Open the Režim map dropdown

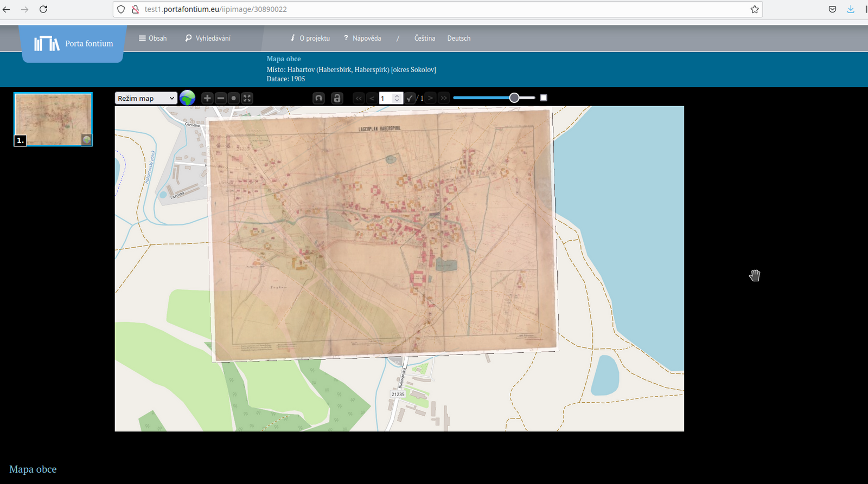click(x=146, y=98)
